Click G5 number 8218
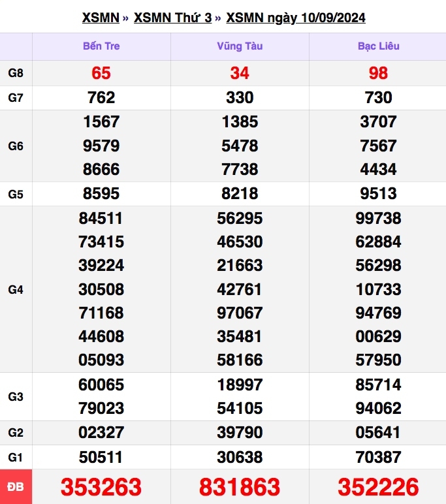446x504 pixels. (240, 193)
